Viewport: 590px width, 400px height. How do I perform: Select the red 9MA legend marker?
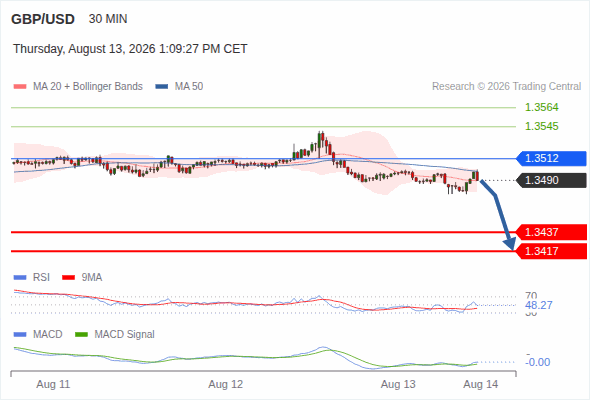click(68, 278)
